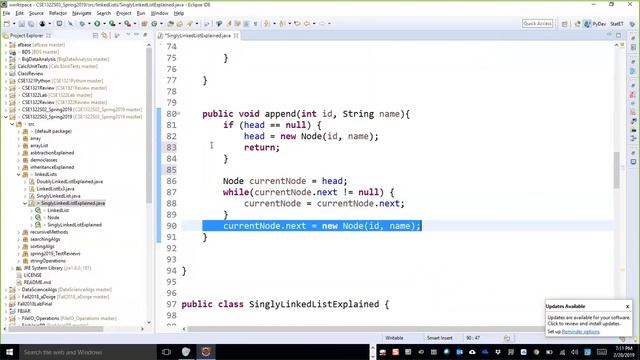Screen dimensions: 640x360
Task: Click the Open Console toolbar icon
Action: pyautogui.click(x=59, y=24)
